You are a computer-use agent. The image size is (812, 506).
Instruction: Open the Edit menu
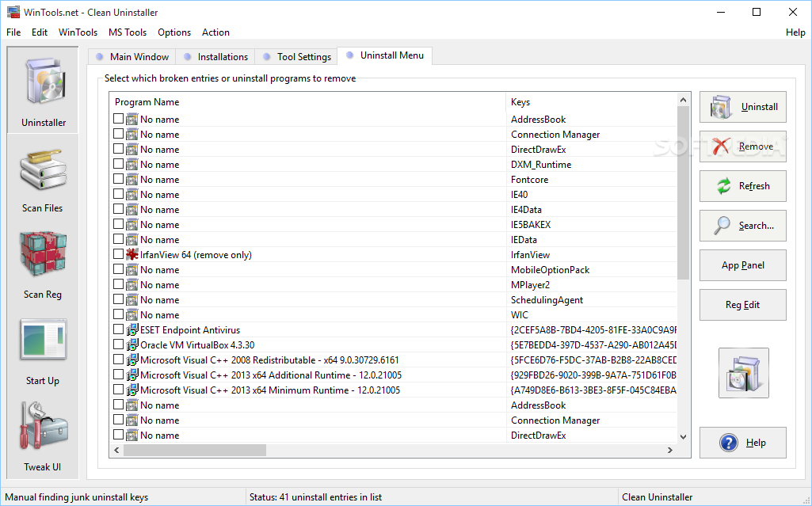[x=40, y=32]
